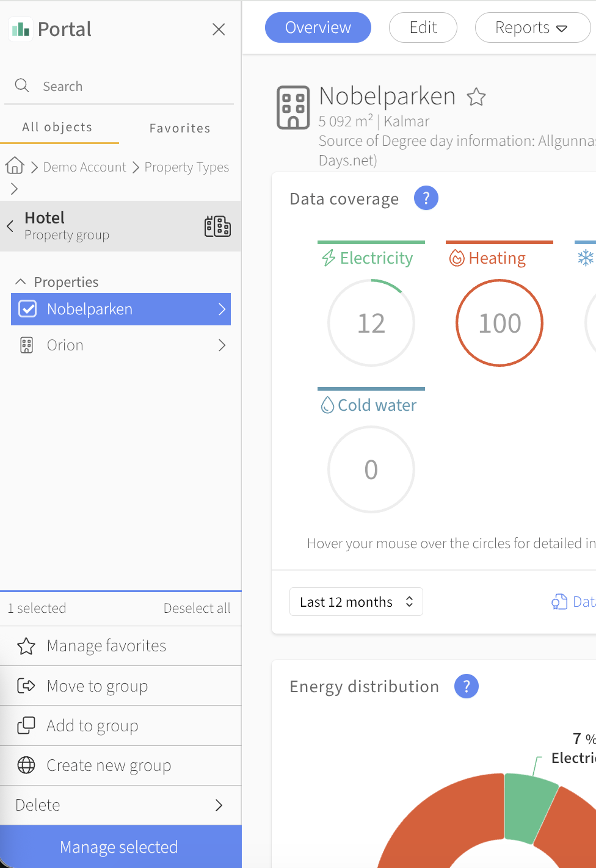Switch to the All objects tab
This screenshot has height=868, width=596.
[x=57, y=127]
